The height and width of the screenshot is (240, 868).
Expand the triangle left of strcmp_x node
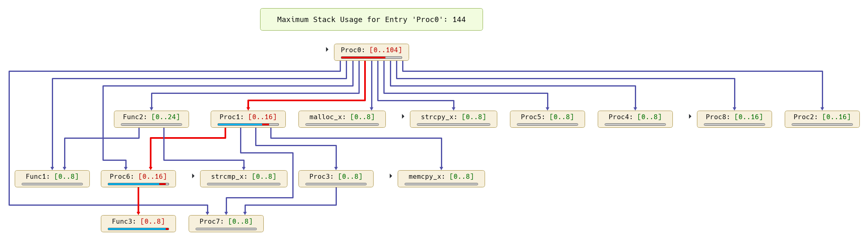coord(193,176)
